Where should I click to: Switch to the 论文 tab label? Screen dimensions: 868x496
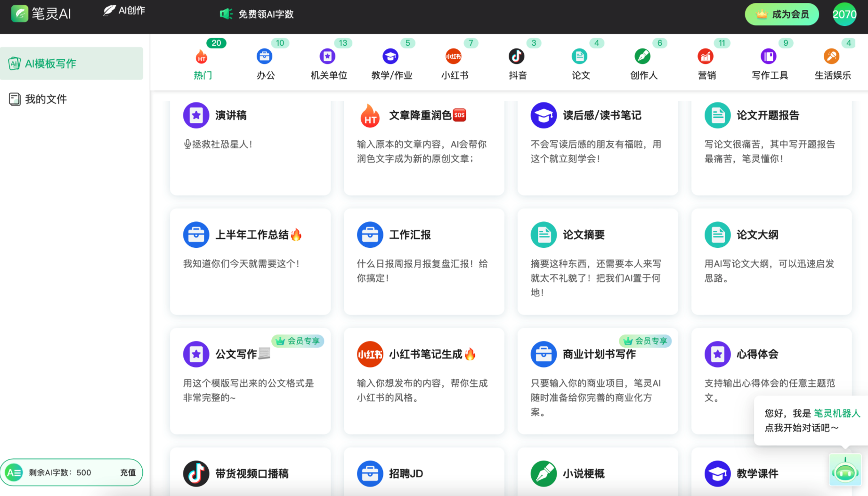pos(581,75)
